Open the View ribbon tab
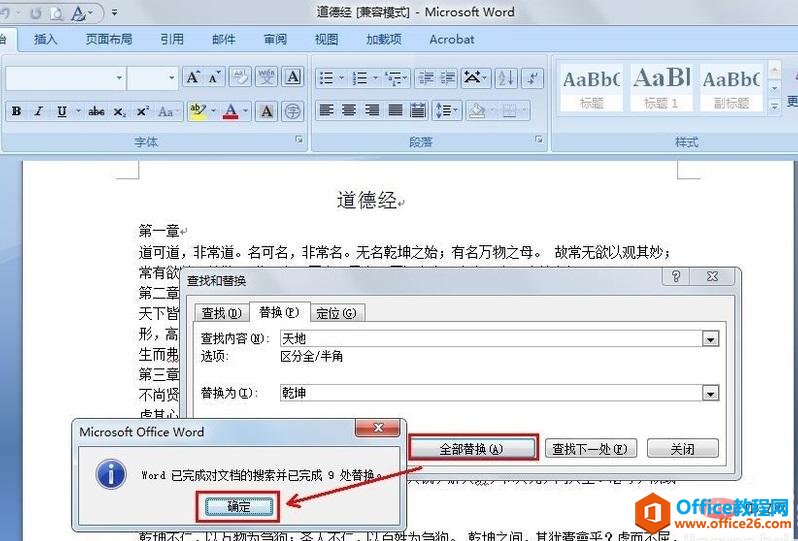 click(x=326, y=39)
